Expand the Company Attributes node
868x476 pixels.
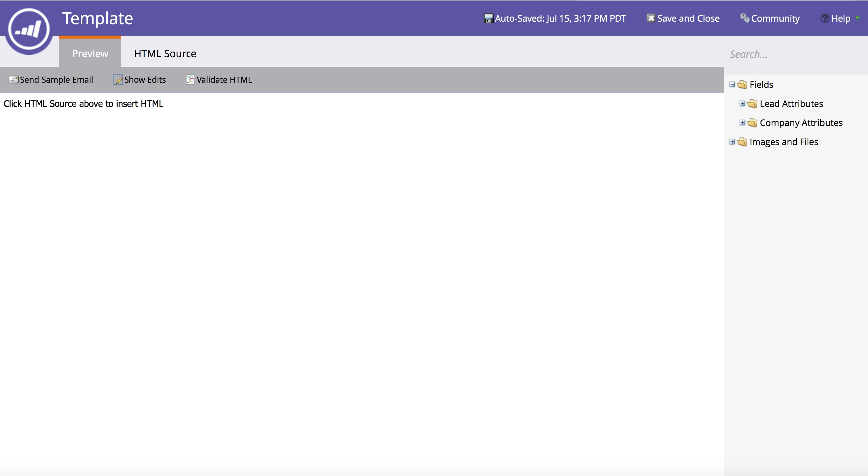[742, 123]
